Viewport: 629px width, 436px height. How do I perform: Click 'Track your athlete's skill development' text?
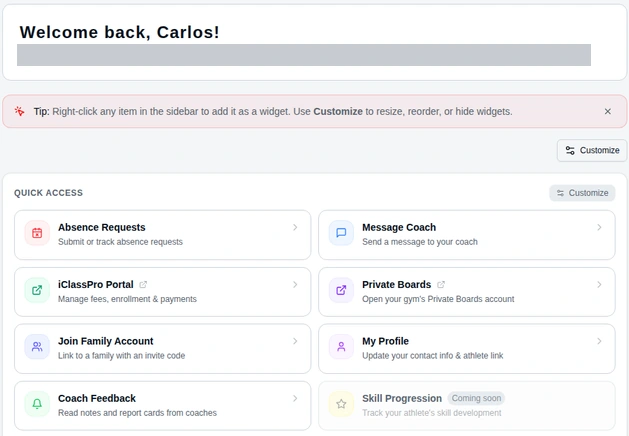click(432, 413)
